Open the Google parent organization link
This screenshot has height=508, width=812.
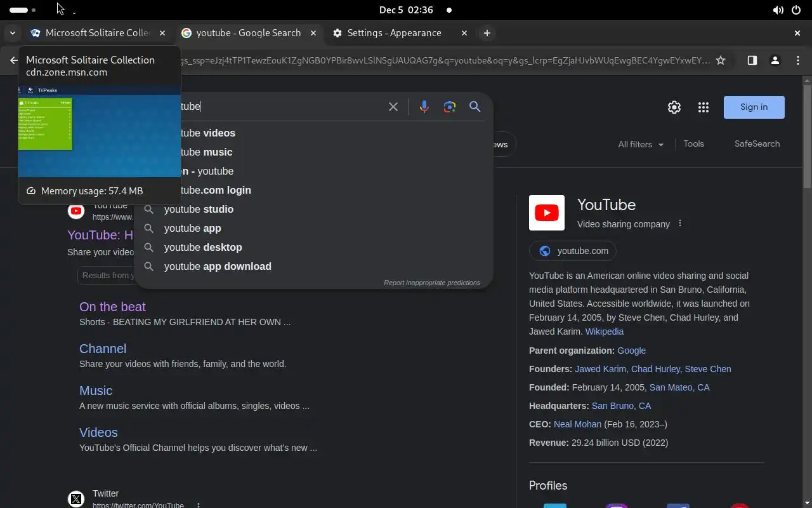point(631,351)
